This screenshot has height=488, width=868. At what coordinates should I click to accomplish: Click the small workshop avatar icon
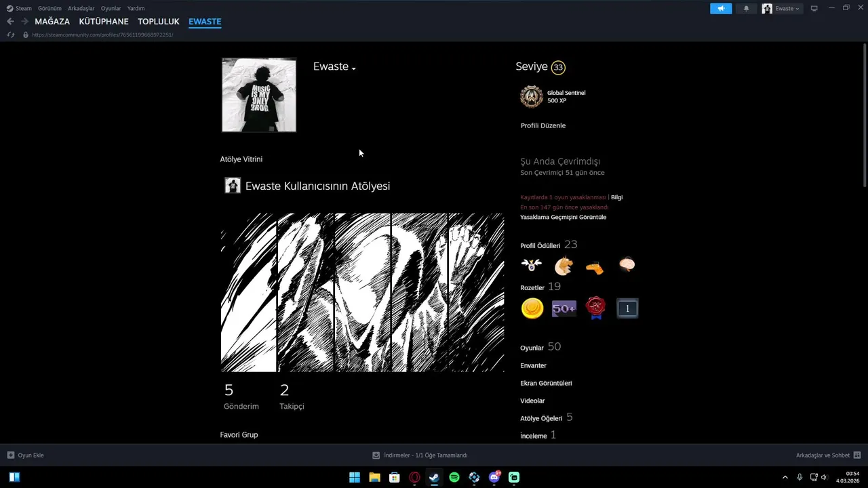pyautogui.click(x=233, y=186)
